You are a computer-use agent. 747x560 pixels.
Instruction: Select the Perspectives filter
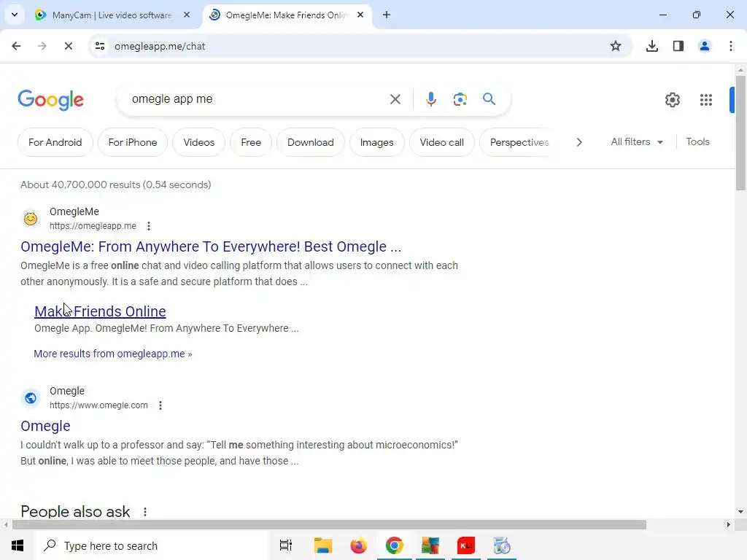519,142
